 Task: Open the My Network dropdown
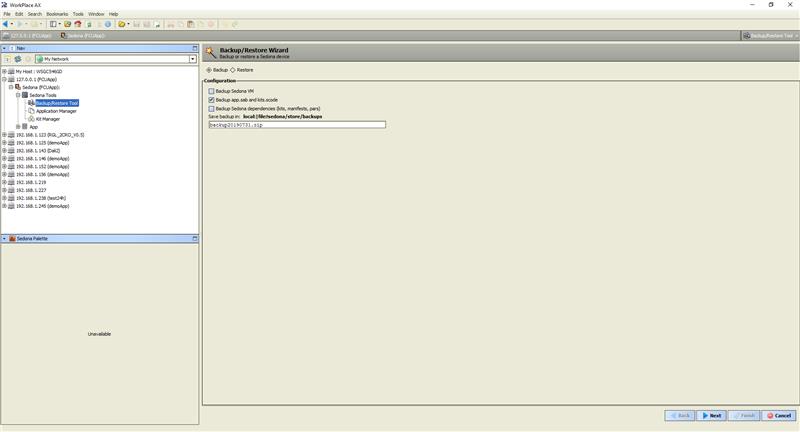[192, 59]
